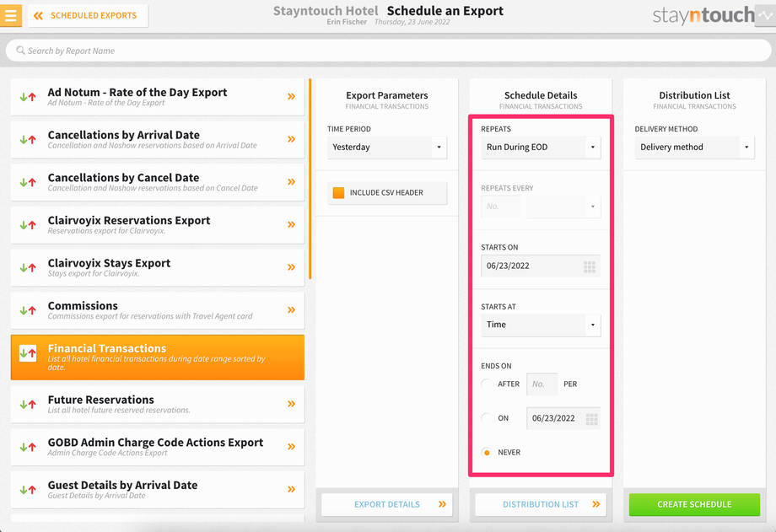Open Ends On date calendar icon
This screenshot has width=776, height=532.
pos(591,419)
